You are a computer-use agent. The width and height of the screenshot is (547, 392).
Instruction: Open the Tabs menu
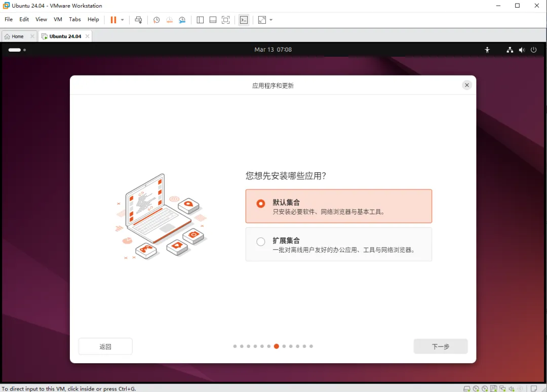pos(74,20)
